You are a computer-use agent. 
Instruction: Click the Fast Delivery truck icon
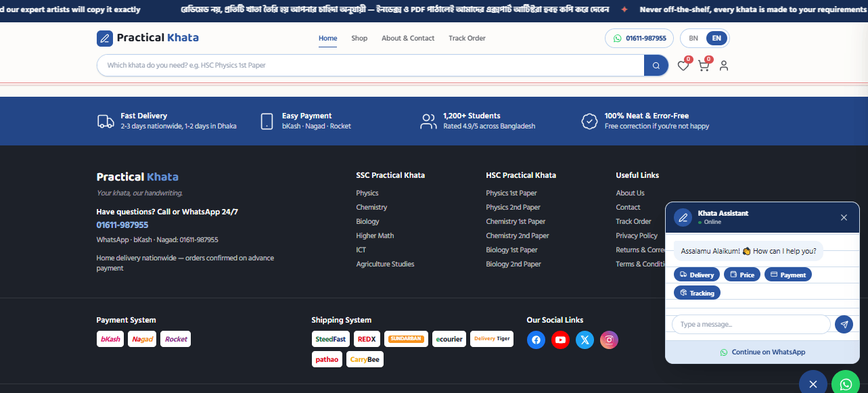tap(106, 121)
